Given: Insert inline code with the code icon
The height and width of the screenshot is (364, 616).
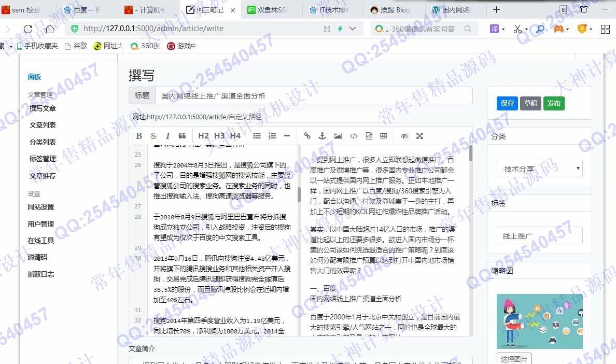Looking at the screenshot, I should pos(354,136).
